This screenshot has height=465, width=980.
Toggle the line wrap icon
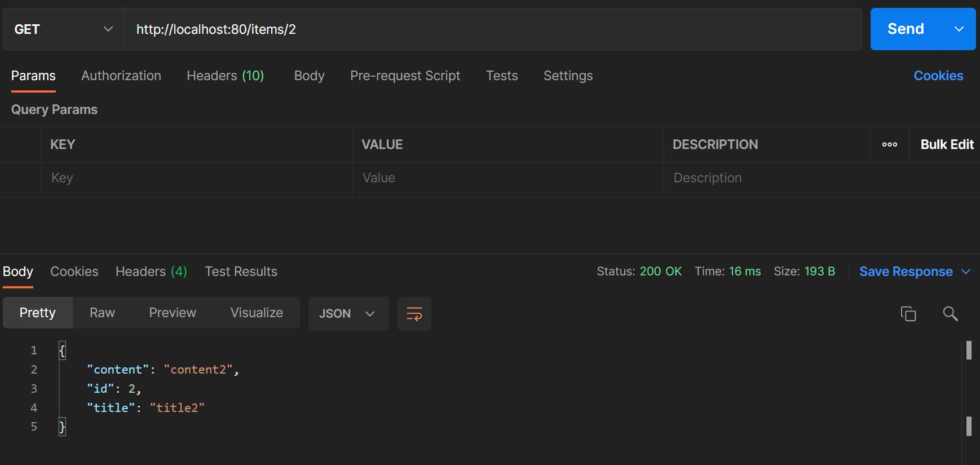[414, 314]
